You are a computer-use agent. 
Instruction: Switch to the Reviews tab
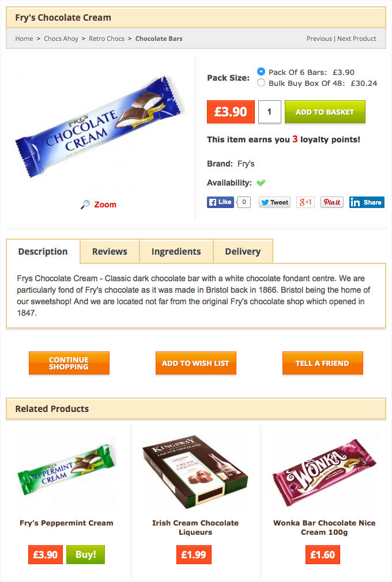[x=110, y=251]
